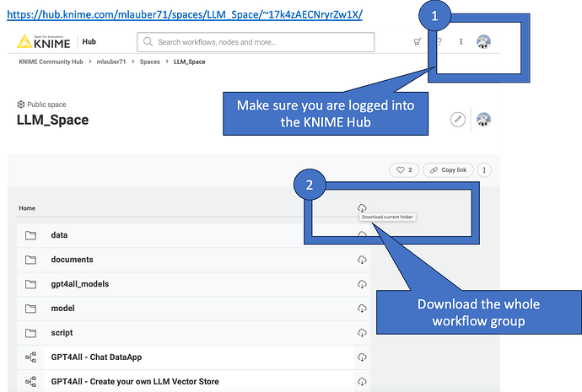This screenshot has width=582, height=392.
Task: Like the space using the heart button
Action: click(404, 169)
